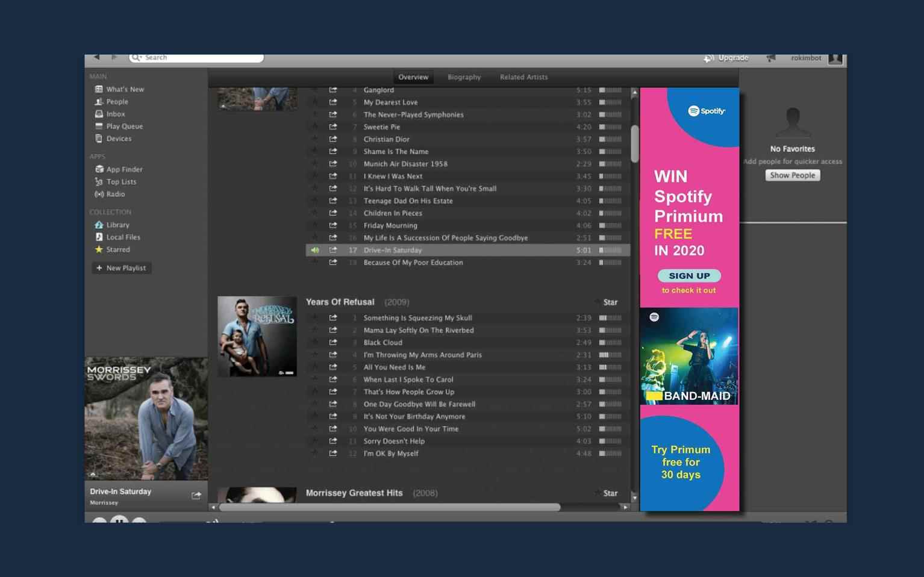Viewport: 924px width, 577px height.
Task: Click the Upgrade link
Action: click(726, 58)
